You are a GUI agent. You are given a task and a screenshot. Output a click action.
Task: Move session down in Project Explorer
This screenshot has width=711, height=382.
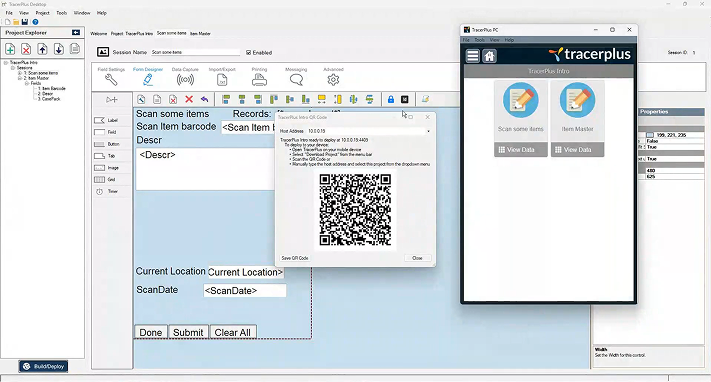point(59,49)
